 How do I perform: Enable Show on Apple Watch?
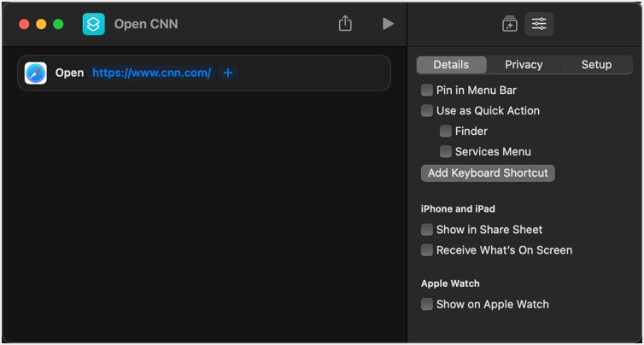click(x=427, y=305)
